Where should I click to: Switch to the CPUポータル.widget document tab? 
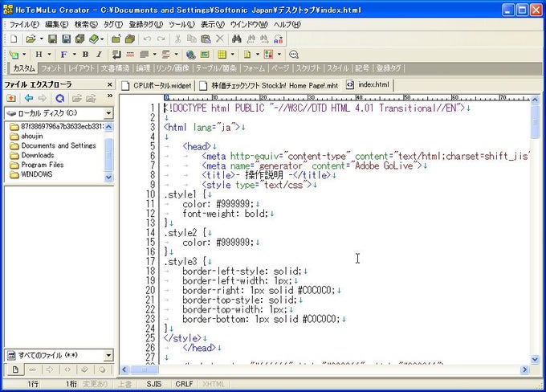point(157,85)
